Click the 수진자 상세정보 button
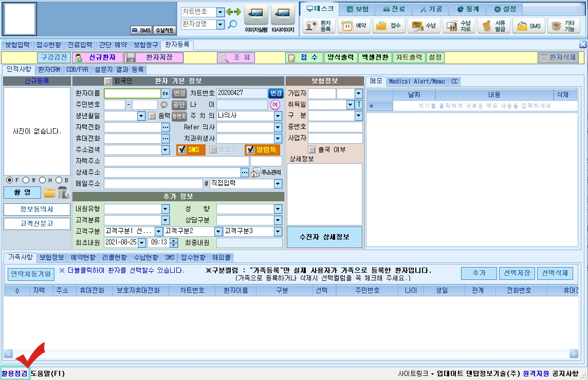This screenshot has height=380, width=588. tap(324, 237)
